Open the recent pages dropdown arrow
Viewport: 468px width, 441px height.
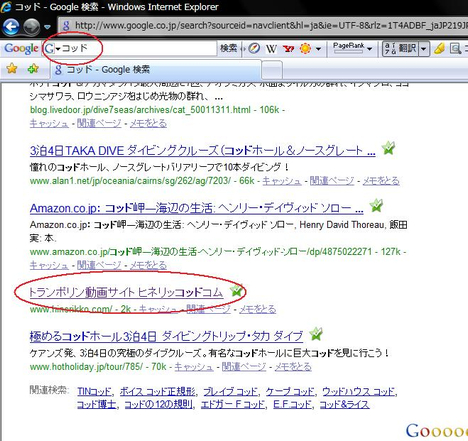47,27
